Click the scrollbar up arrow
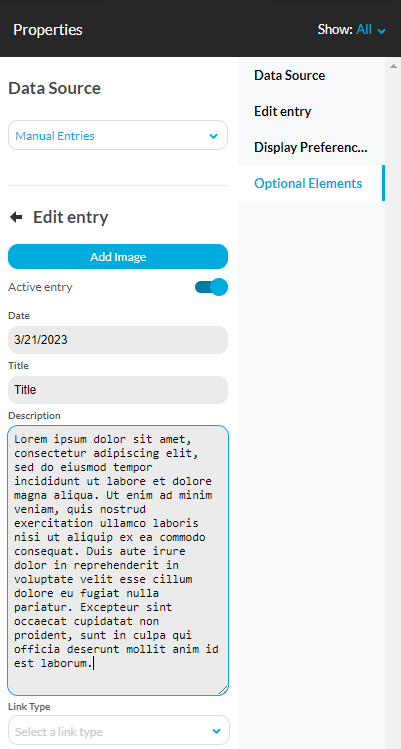The height and width of the screenshot is (749, 401). click(393, 66)
